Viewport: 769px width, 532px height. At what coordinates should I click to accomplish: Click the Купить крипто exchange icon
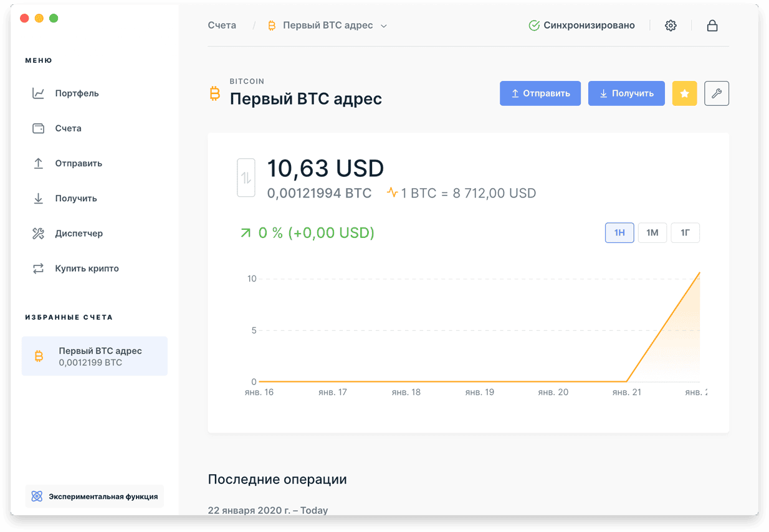point(38,268)
